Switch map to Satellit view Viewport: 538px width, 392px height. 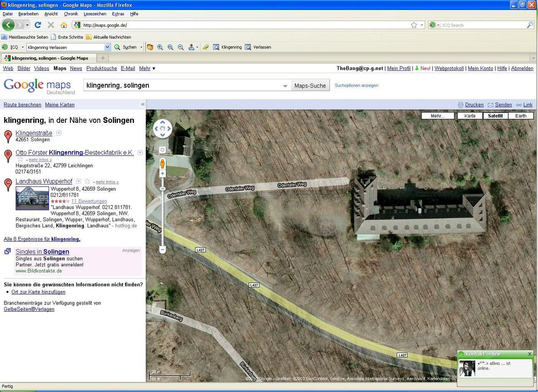495,116
